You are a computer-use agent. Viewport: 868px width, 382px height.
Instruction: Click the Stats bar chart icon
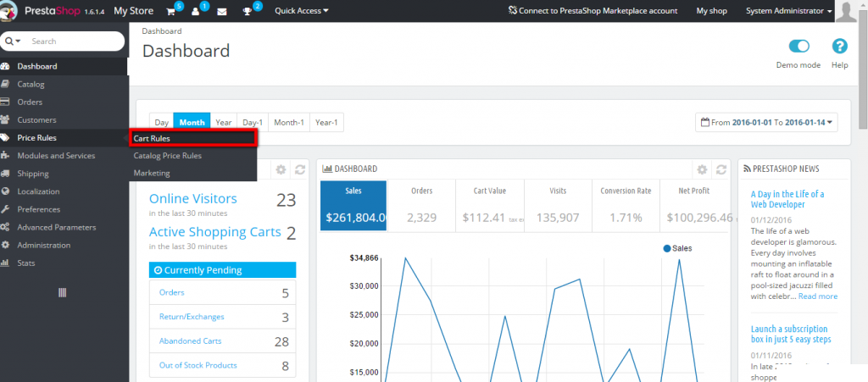(5, 263)
